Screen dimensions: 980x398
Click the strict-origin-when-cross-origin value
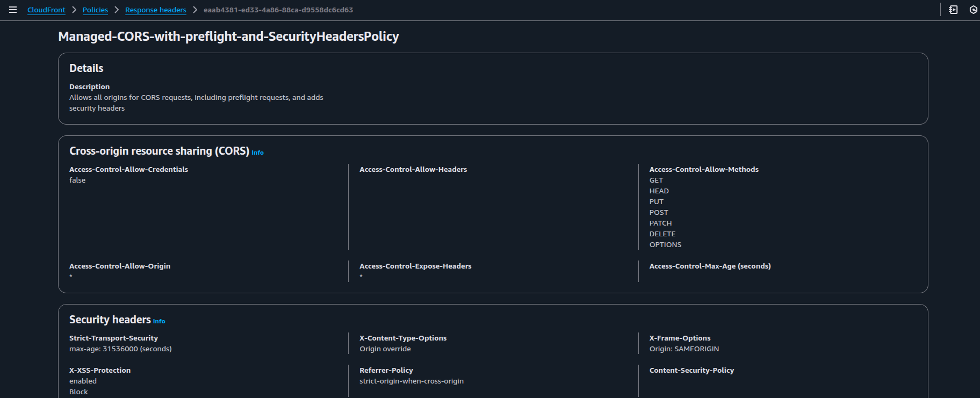(412, 381)
